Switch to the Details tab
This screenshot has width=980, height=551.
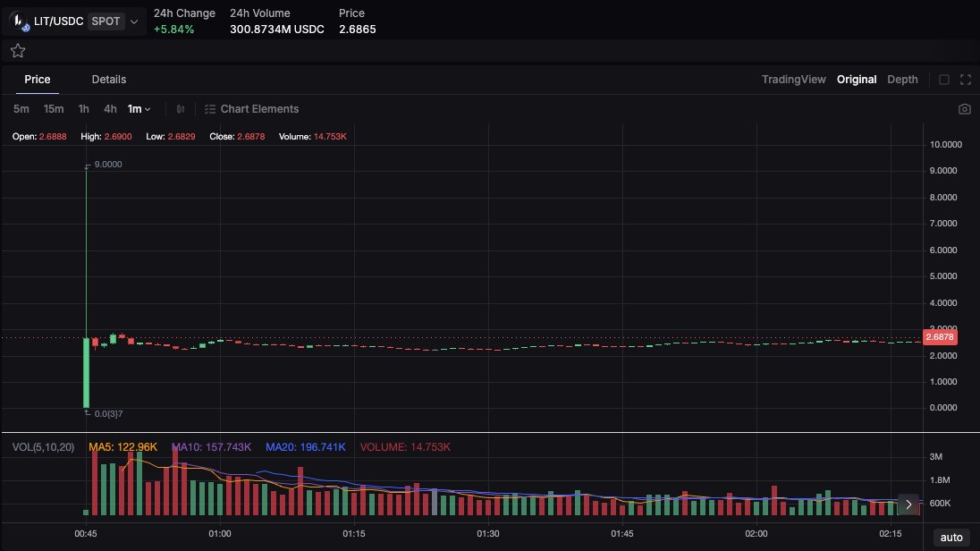coord(109,80)
